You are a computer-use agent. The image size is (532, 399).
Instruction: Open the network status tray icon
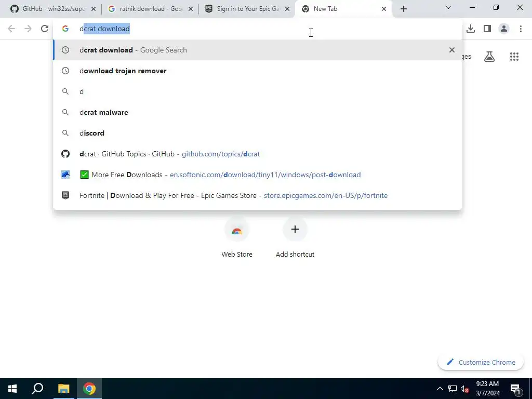[x=453, y=389]
